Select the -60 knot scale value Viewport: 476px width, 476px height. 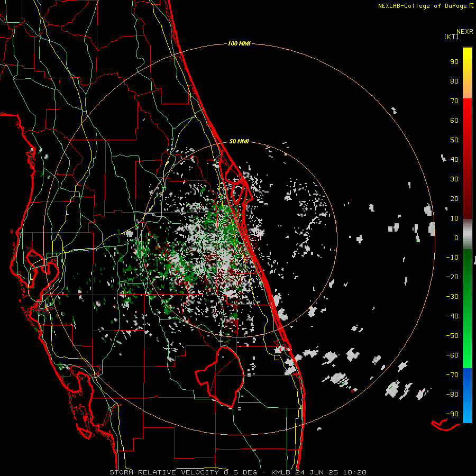click(452, 355)
